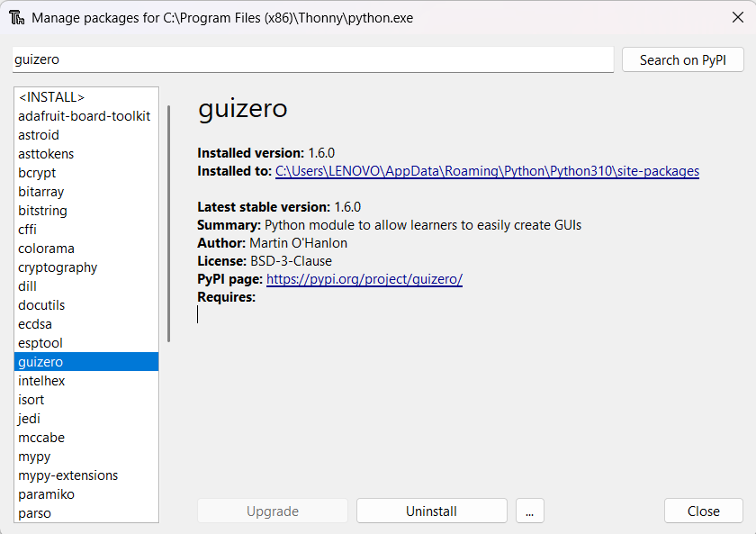Select mypy-extensions package

[x=86, y=475]
